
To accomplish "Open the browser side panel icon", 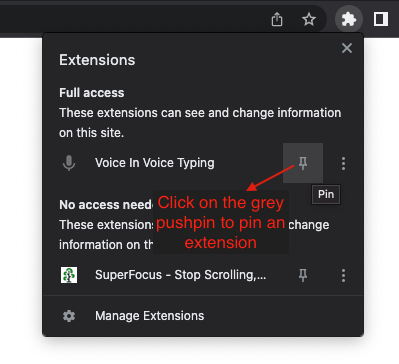I will tap(381, 19).
